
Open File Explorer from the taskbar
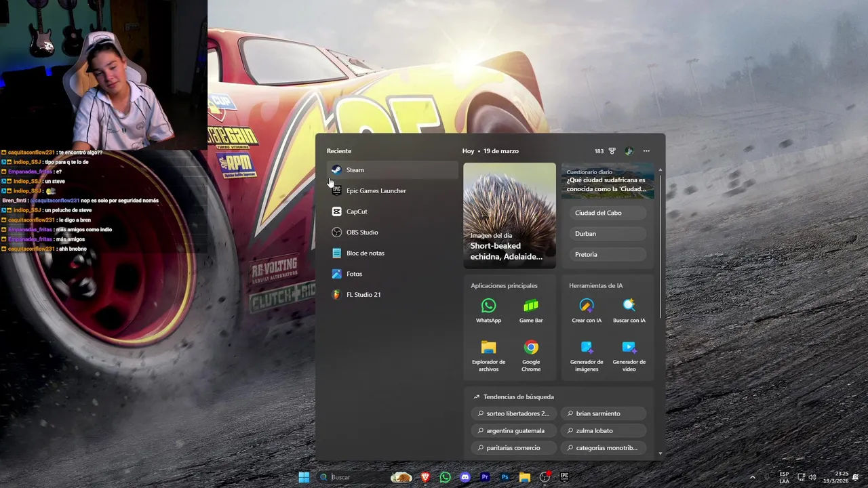(524, 477)
